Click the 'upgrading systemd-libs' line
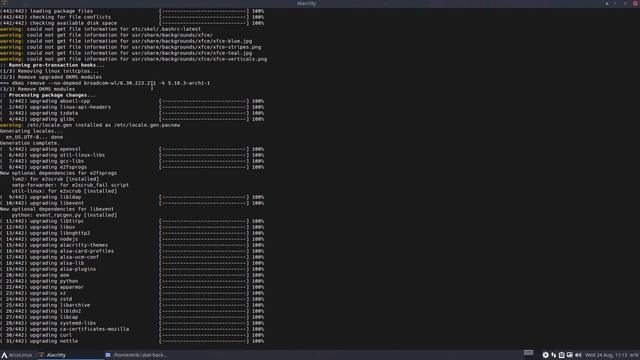The image size is (640, 360). click(x=132, y=323)
